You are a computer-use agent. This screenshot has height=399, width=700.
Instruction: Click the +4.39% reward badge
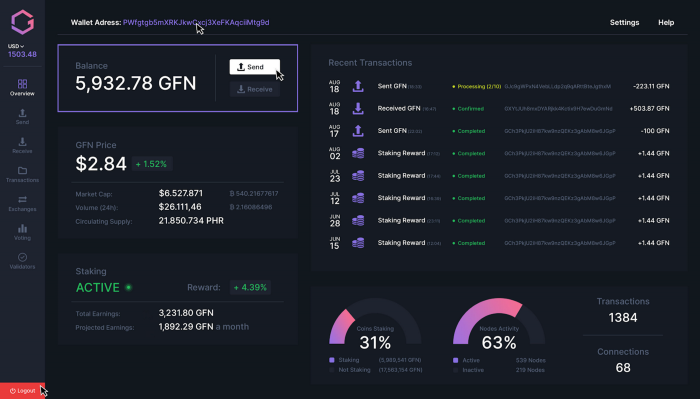coord(250,287)
